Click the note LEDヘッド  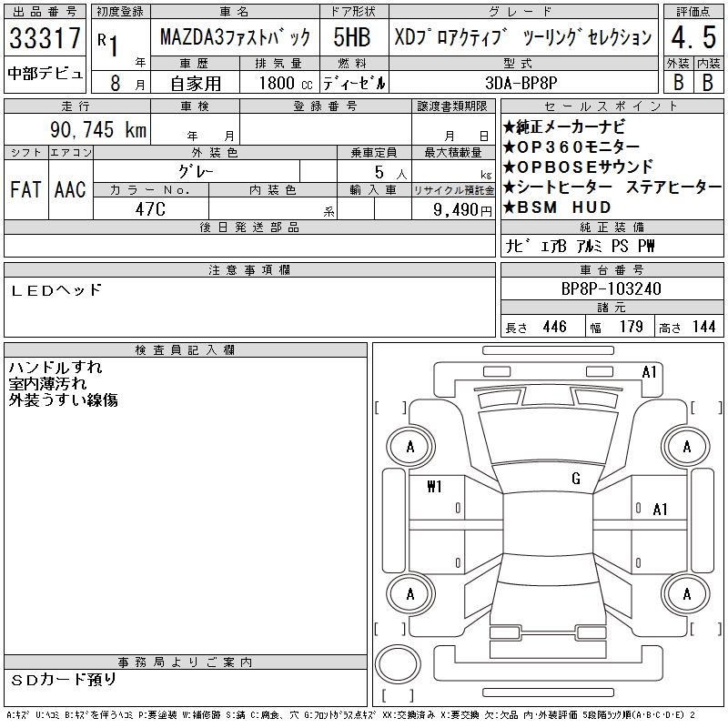[x=56, y=290]
